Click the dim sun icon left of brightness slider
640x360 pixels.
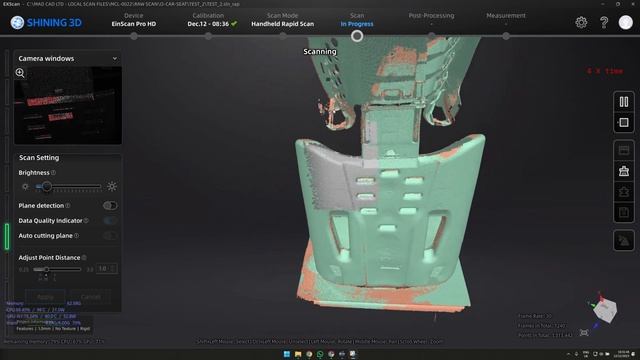click(25, 187)
